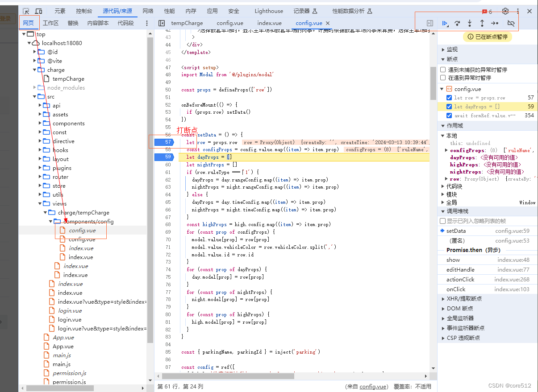Activate the inspect element picker icon
Image resolution: width=538 pixels, height=392 pixels.
tap(26, 11)
